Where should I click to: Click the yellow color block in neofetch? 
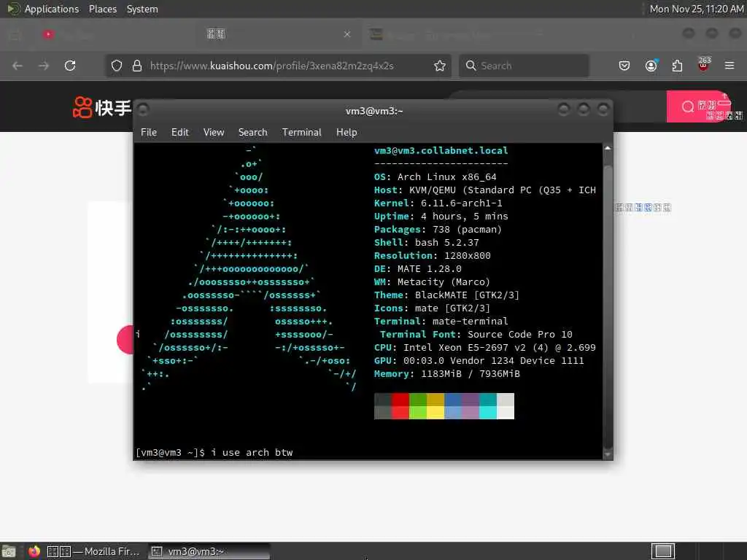(436, 405)
